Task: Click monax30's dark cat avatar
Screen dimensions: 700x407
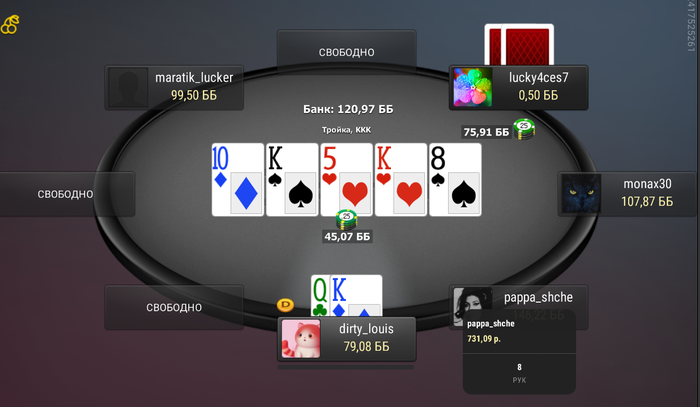Action: [x=581, y=194]
